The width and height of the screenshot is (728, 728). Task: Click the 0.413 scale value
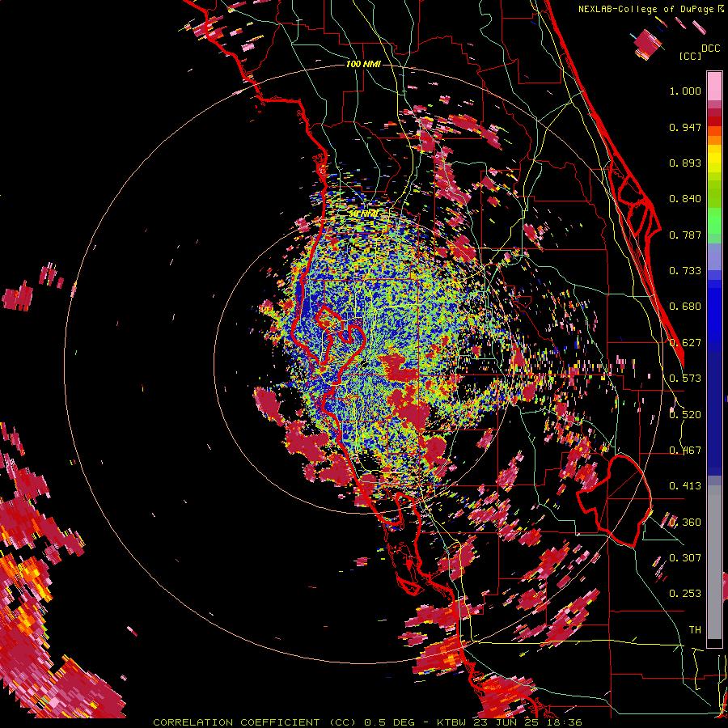click(x=685, y=486)
